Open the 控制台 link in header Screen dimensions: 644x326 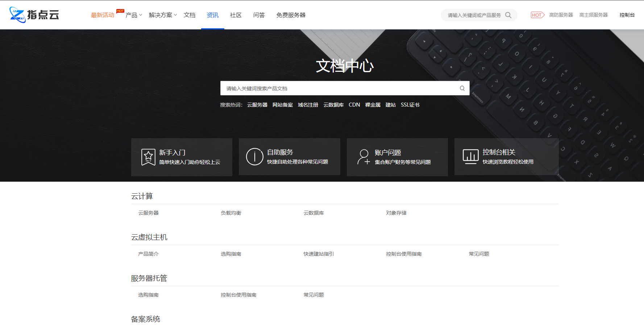[627, 15]
